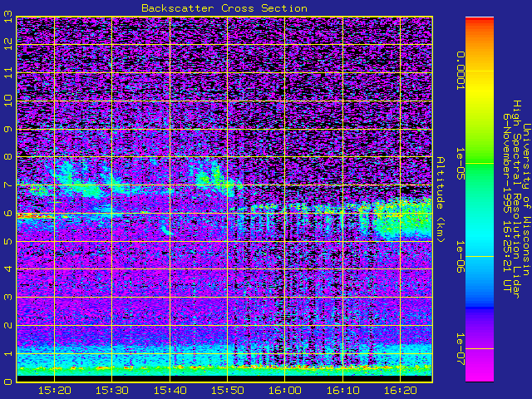Click the altitude label 10

pyautogui.click(x=8, y=101)
